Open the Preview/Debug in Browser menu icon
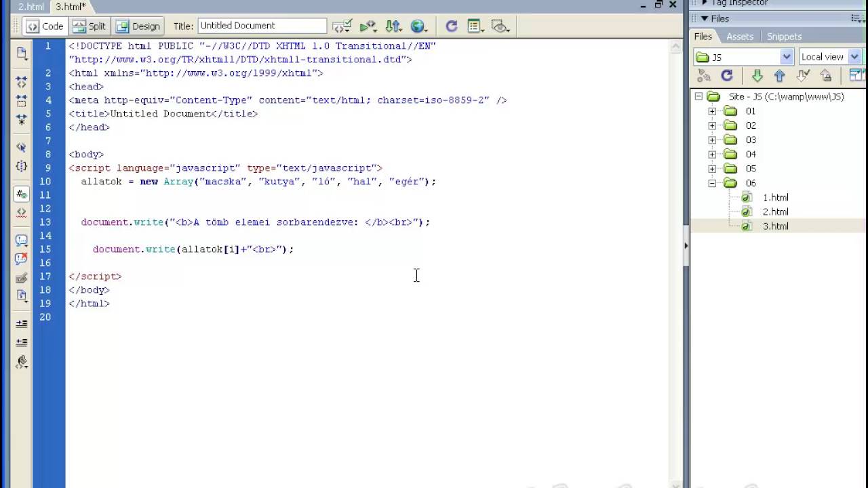 click(x=368, y=26)
